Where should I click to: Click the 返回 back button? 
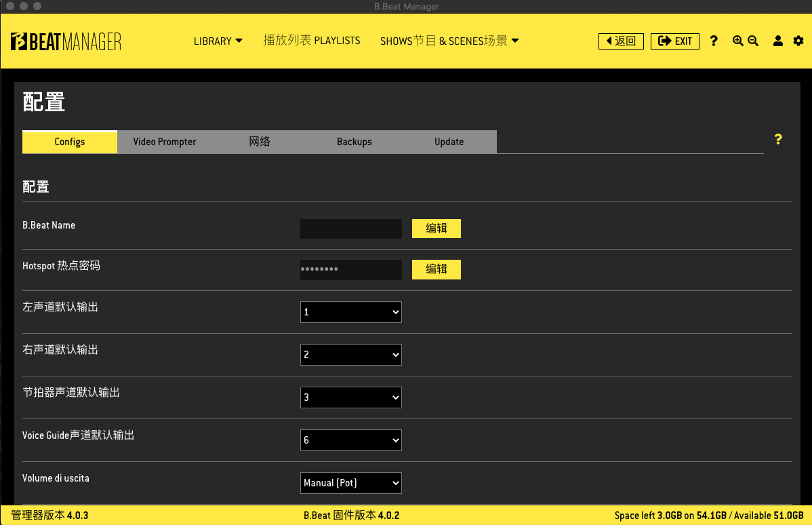pyautogui.click(x=621, y=41)
